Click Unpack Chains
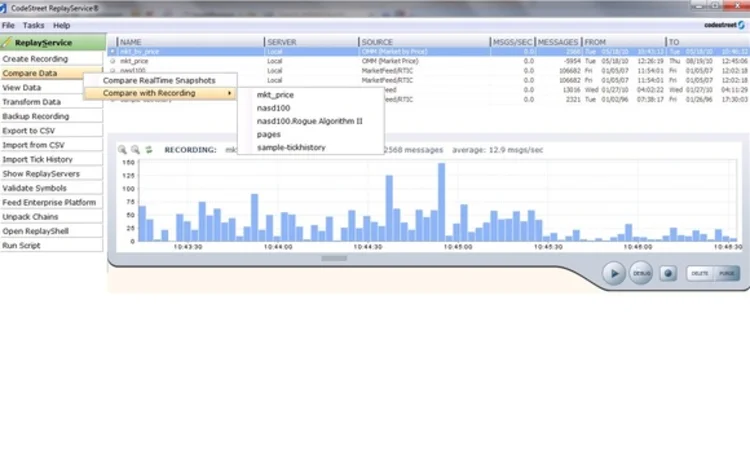 click(x=51, y=217)
